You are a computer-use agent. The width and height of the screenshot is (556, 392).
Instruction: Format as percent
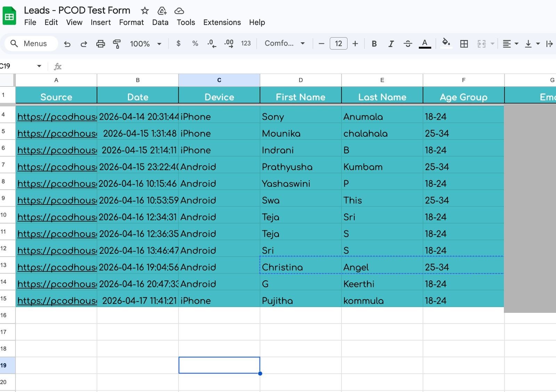coord(195,43)
